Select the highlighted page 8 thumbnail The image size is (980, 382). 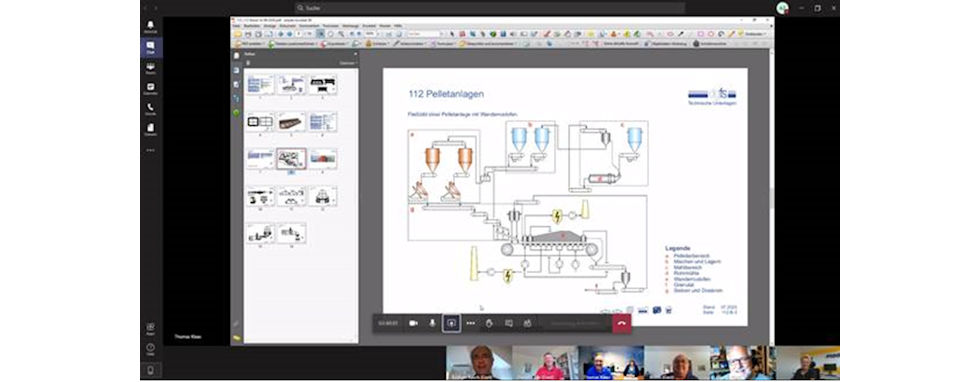(x=291, y=159)
